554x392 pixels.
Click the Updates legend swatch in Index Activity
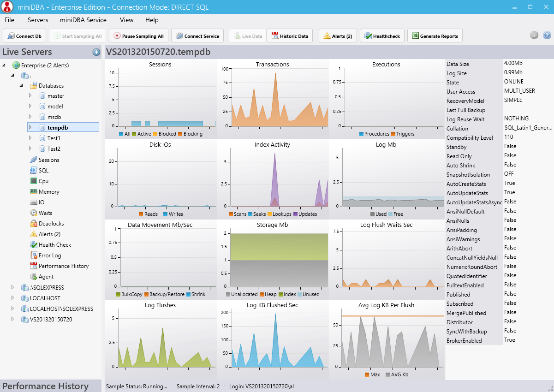click(x=296, y=214)
